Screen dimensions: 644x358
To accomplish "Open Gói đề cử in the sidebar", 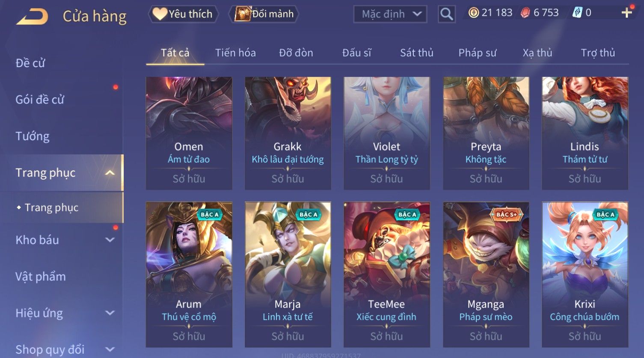I will [x=40, y=100].
